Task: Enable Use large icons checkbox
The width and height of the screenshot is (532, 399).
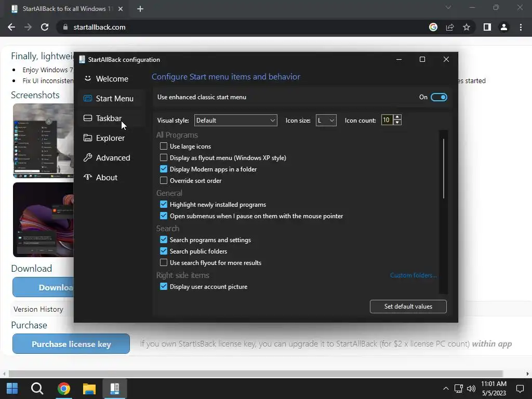Action: tap(164, 146)
